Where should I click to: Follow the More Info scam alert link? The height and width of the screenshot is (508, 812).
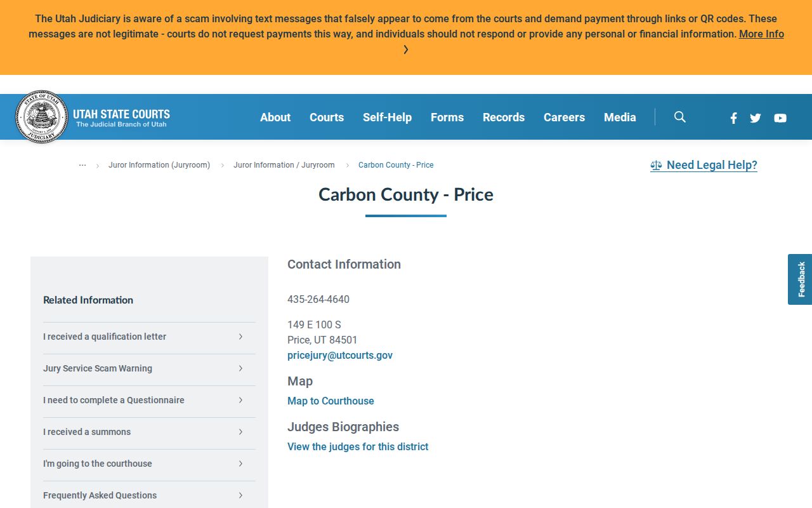point(761,34)
